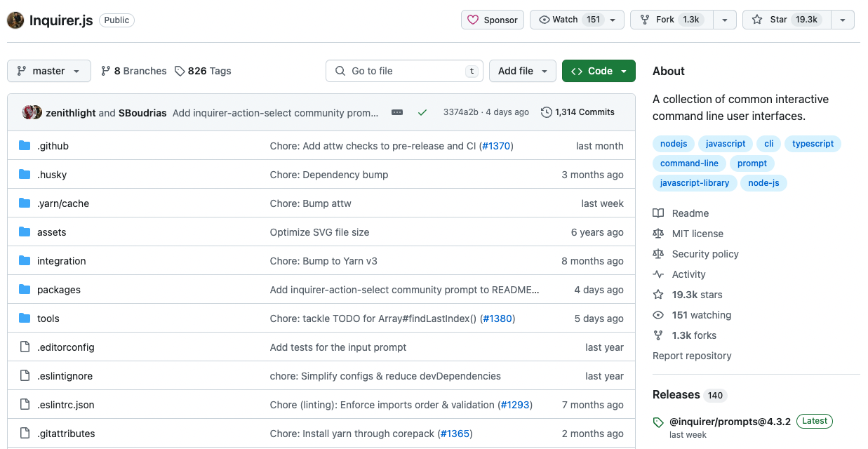Expand the commit message ellipsis icon
Viewport: 868px width, 449px height.
pyautogui.click(x=397, y=112)
